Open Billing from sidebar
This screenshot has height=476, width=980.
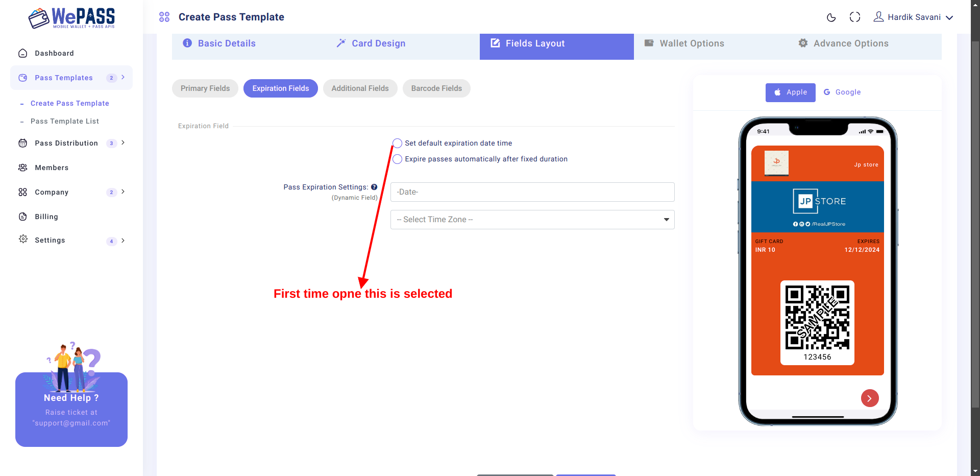(46, 217)
